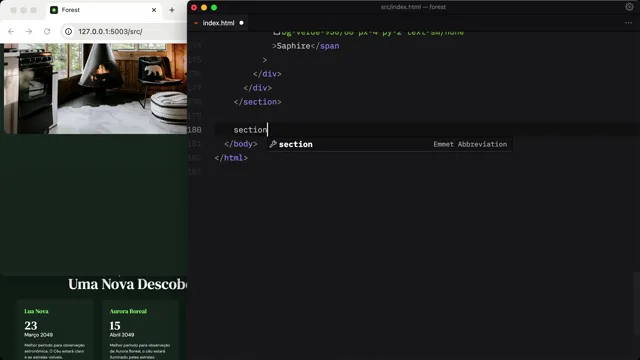Click the Lua Nova card title
The width and height of the screenshot is (640, 360).
[36, 311]
